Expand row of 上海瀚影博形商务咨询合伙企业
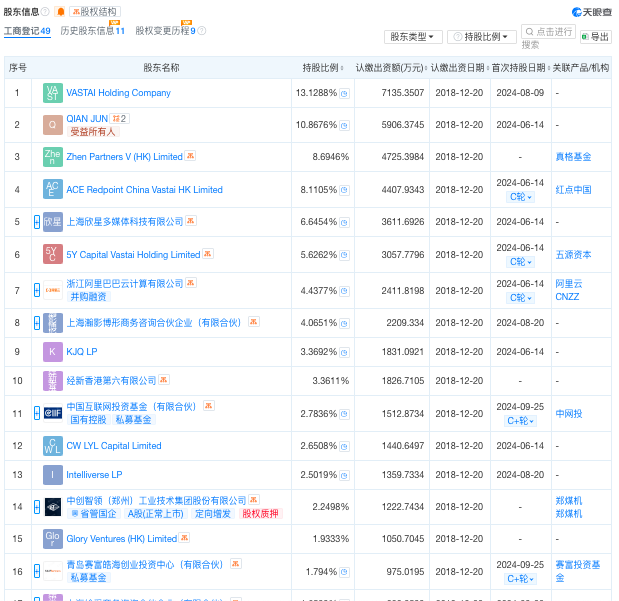Viewport: 619px width, 601px height. pyautogui.click(x=37, y=323)
